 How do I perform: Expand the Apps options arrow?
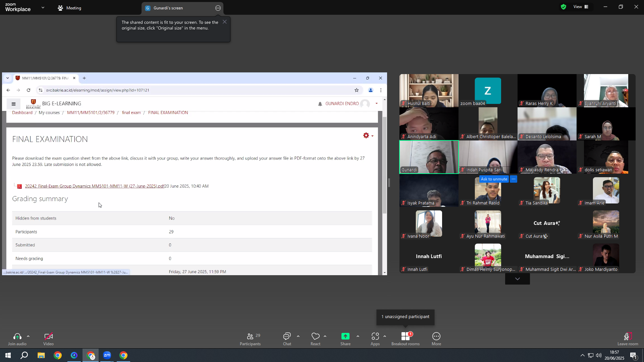pos(385,336)
